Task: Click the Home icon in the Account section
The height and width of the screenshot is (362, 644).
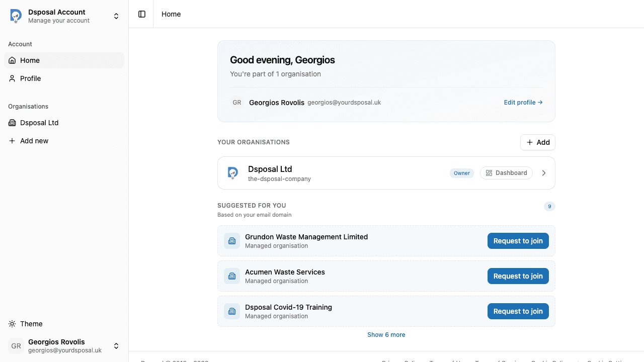Action: pyautogui.click(x=11, y=60)
